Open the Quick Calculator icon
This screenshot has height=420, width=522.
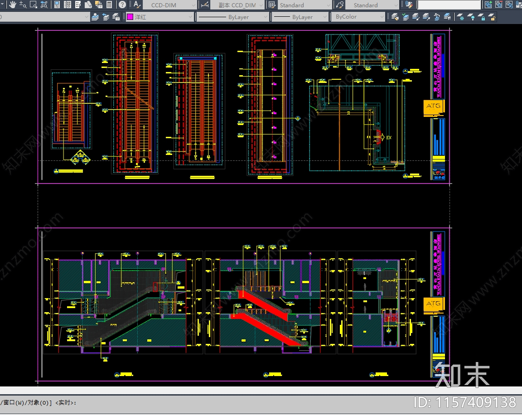click(x=109, y=5)
